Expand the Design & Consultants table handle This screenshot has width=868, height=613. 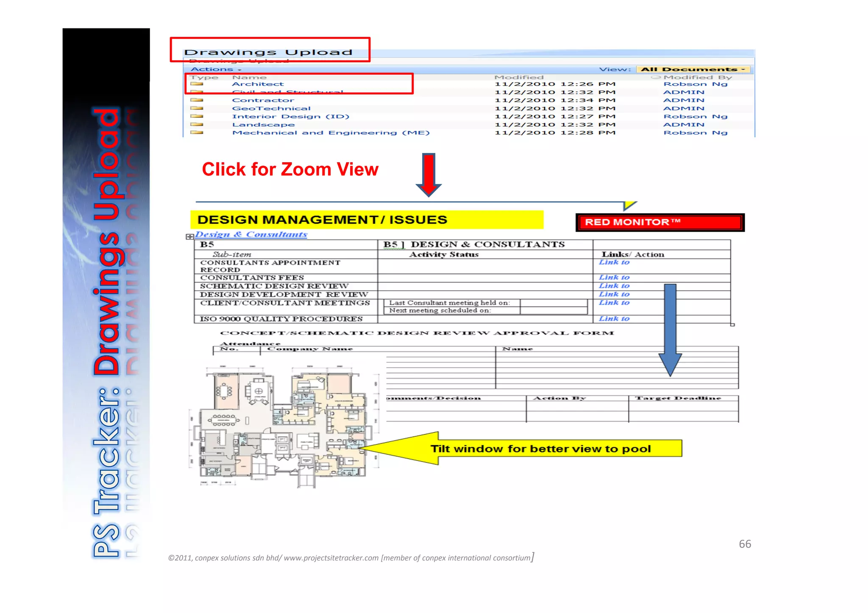point(189,237)
